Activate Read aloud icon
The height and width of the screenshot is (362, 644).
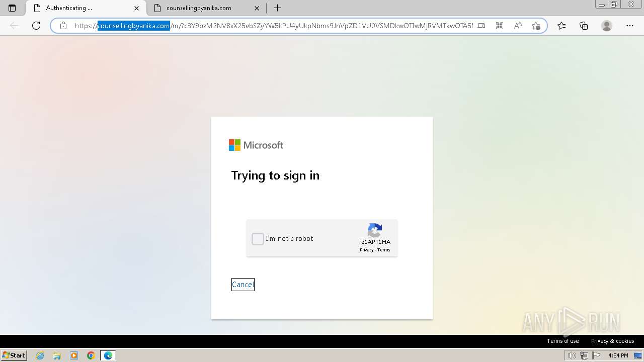518,26
